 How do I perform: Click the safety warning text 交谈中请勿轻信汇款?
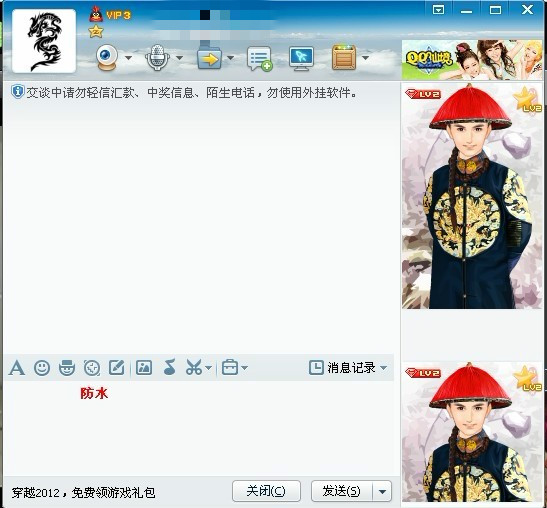pyautogui.click(x=192, y=93)
